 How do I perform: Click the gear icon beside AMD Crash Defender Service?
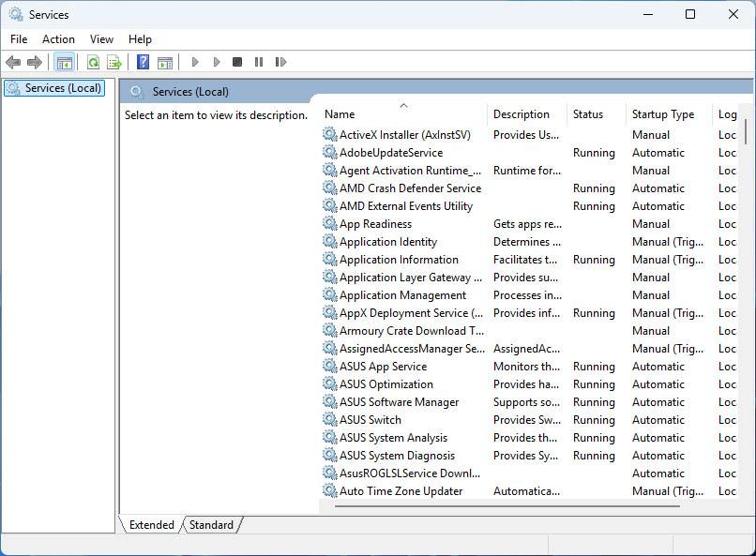click(x=330, y=188)
